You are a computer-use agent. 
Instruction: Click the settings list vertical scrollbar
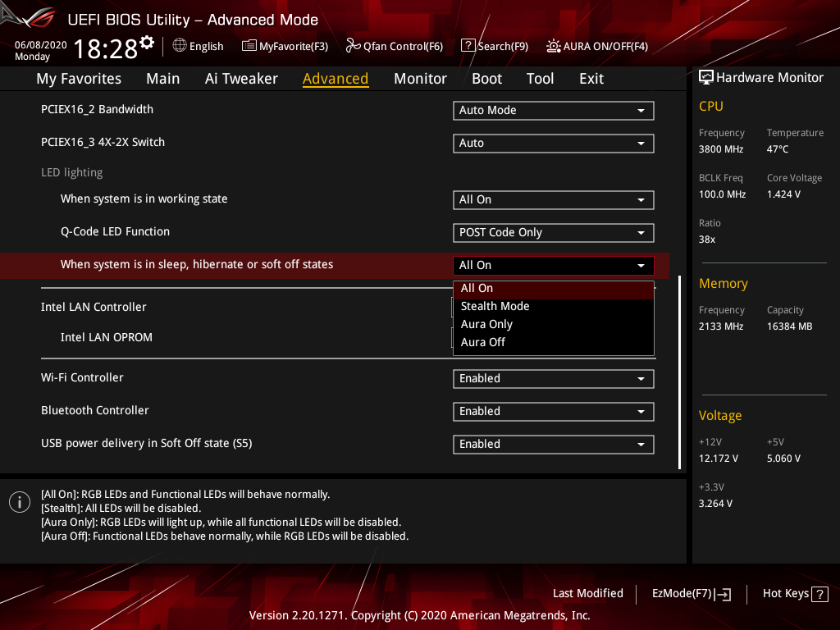tap(679, 372)
